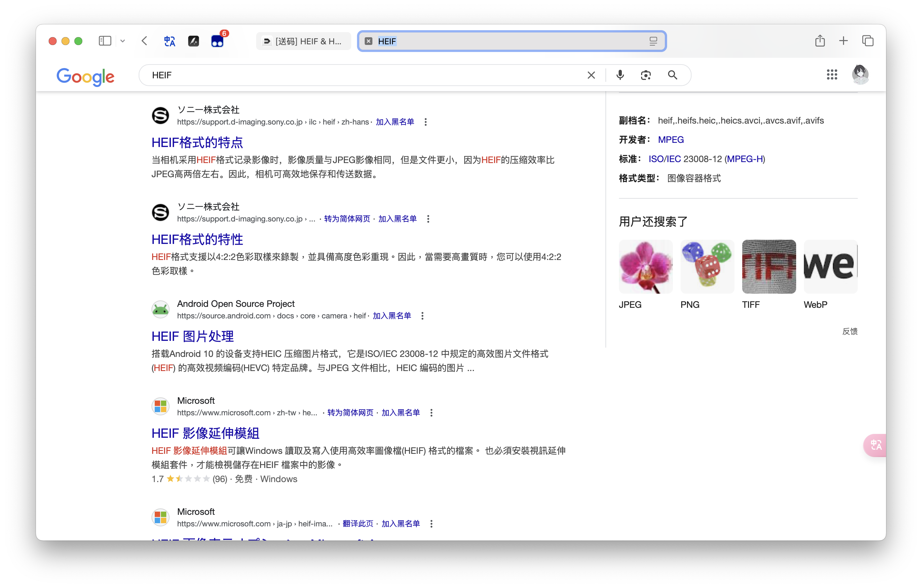Switch to the [送码] HEIF & H... tab
Image resolution: width=922 pixels, height=588 pixels.
303,41
